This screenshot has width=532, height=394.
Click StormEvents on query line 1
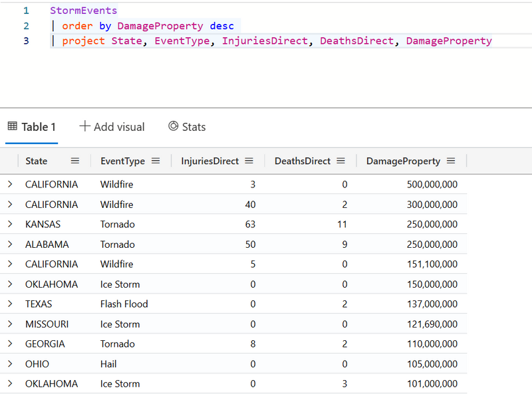(84, 11)
